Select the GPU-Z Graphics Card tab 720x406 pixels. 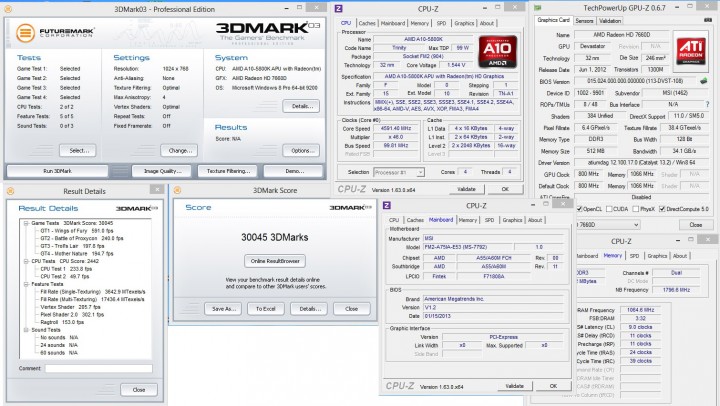[553, 20]
